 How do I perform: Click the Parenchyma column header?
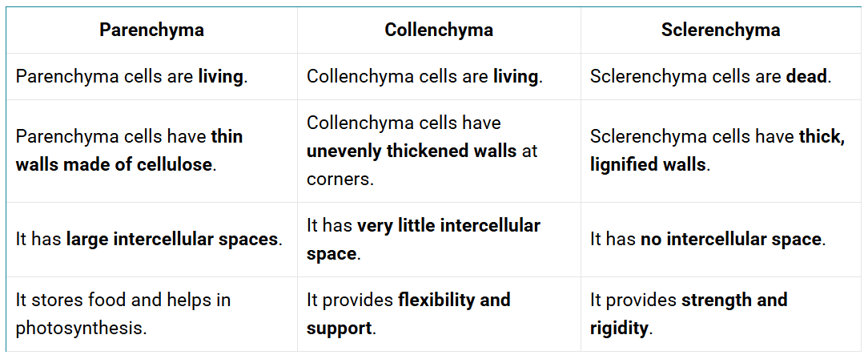click(151, 30)
